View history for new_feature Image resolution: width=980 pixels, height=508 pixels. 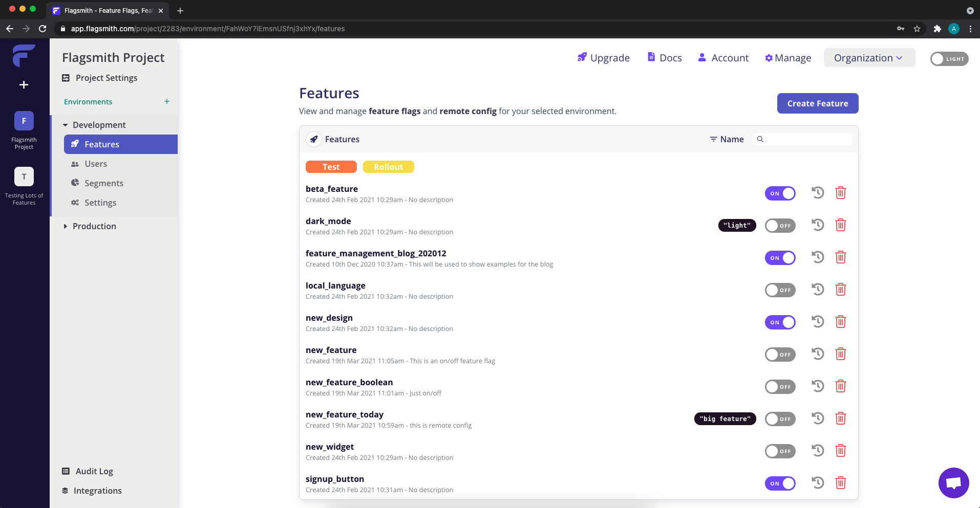[818, 354]
